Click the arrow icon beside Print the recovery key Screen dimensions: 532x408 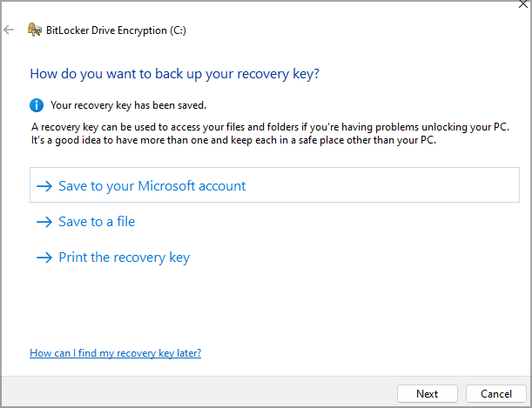[x=44, y=258]
